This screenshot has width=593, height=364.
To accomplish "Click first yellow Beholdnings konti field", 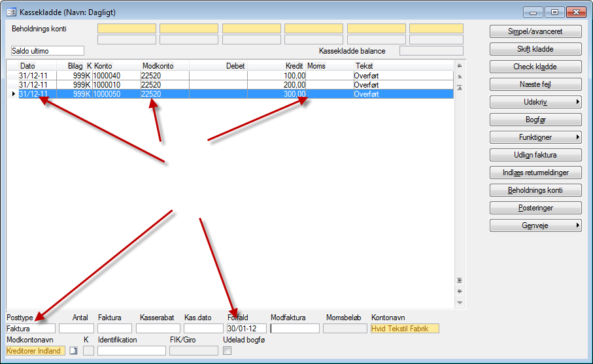I will [127, 28].
